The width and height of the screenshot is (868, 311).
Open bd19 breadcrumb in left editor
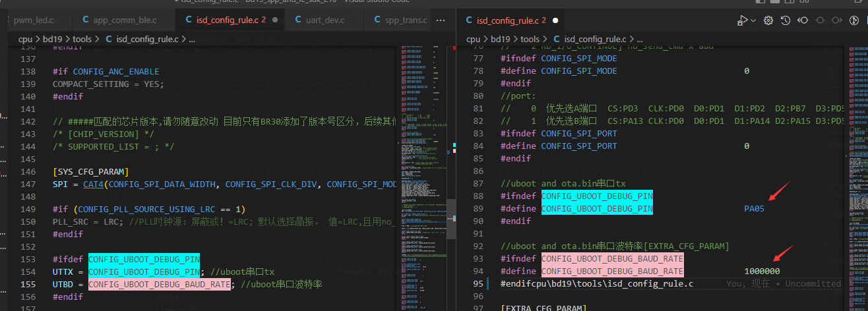point(53,39)
